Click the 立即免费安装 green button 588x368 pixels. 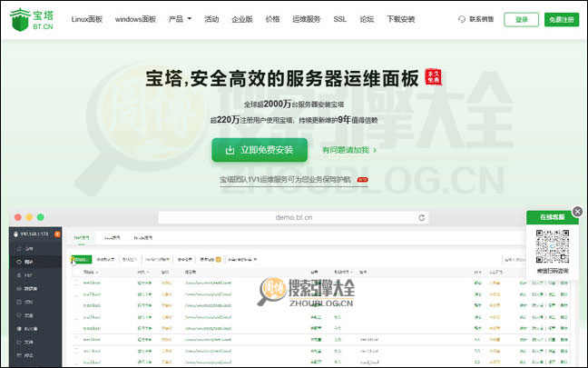click(x=260, y=150)
